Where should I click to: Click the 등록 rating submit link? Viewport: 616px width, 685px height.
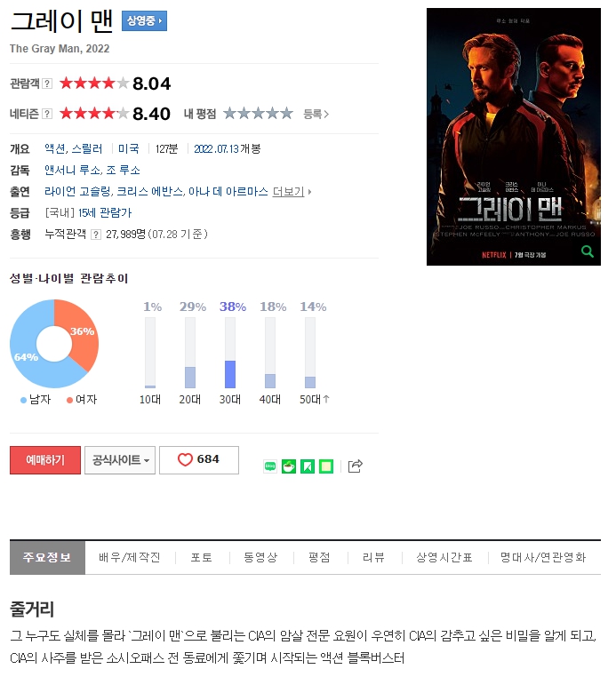316,114
